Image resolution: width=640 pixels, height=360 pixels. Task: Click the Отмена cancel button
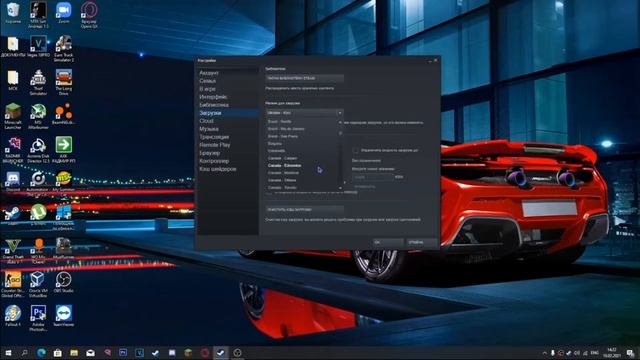click(422, 242)
